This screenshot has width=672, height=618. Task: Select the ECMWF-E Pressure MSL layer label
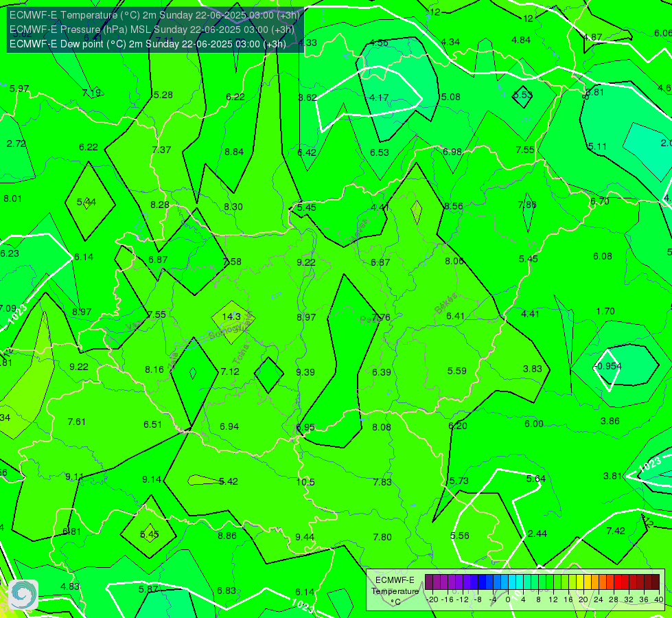coord(152,30)
